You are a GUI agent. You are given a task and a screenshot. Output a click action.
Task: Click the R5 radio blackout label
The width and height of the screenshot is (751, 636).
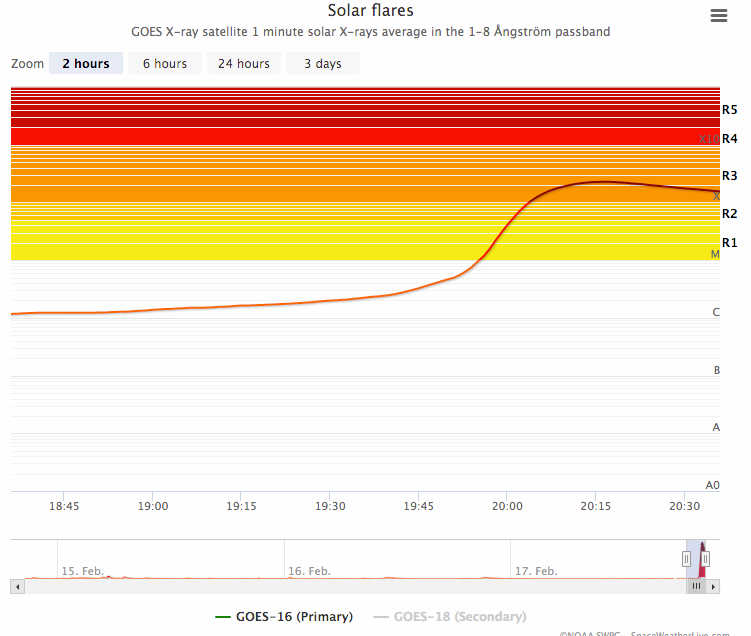[x=729, y=110]
